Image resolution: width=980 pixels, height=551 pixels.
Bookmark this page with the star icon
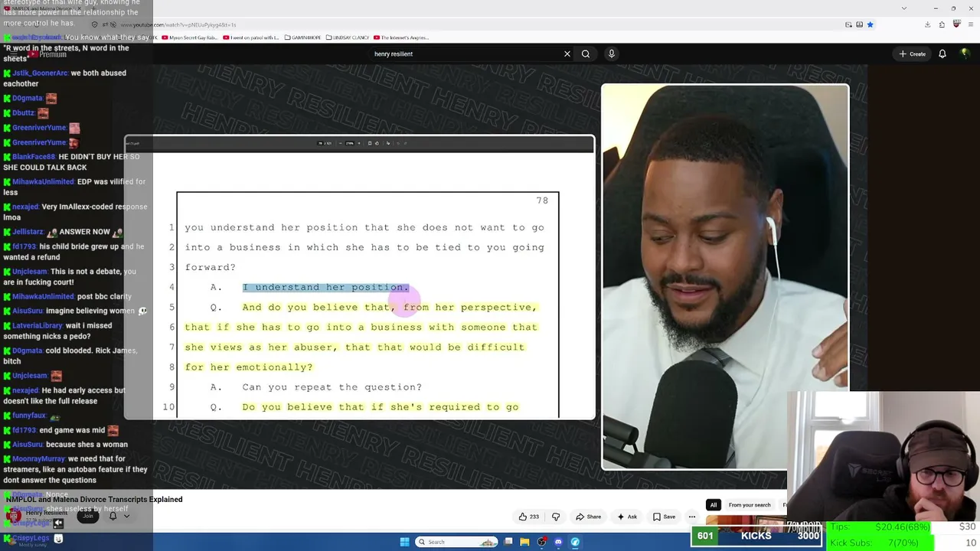pos(870,24)
